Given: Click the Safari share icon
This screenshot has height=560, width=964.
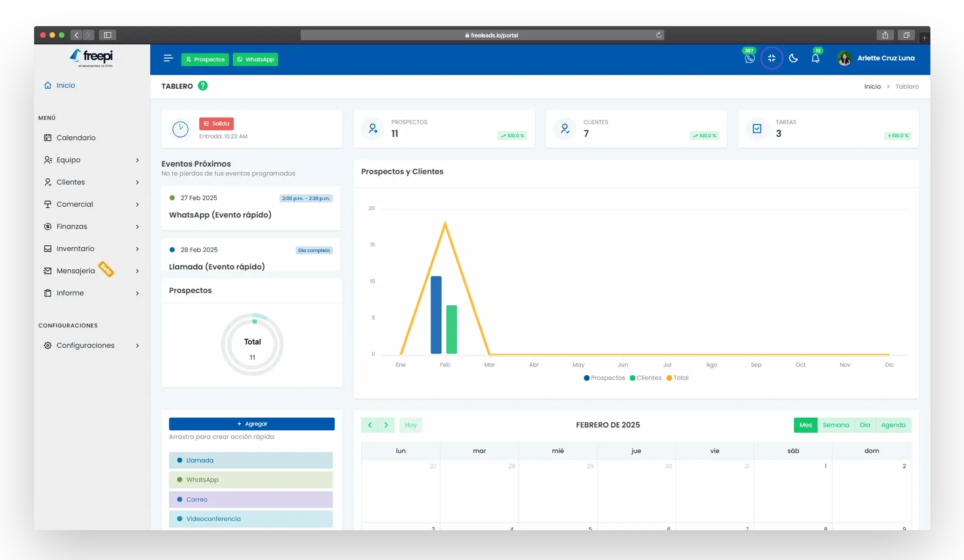Looking at the screenshot, I should coord(885,35).
